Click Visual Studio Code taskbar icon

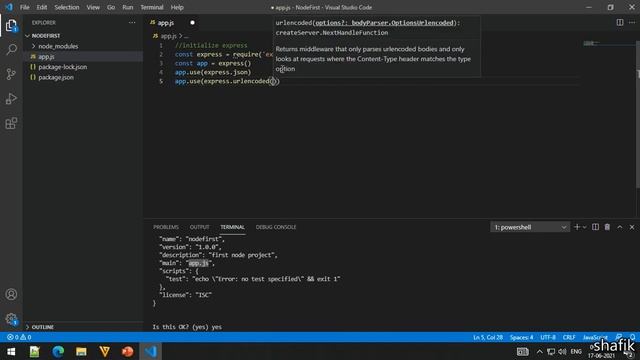pyautogui.click(x=151, y=351)
